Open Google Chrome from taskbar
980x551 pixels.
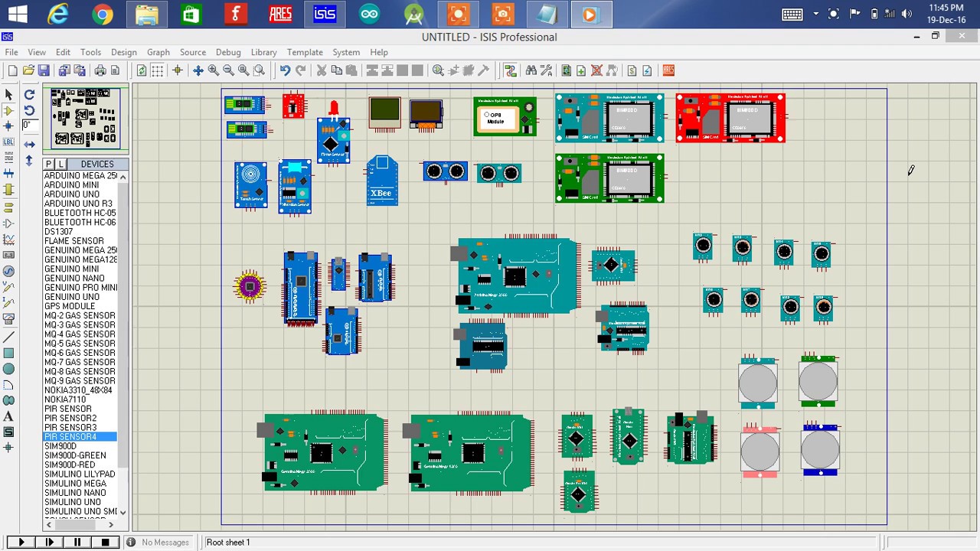[103, 14]
